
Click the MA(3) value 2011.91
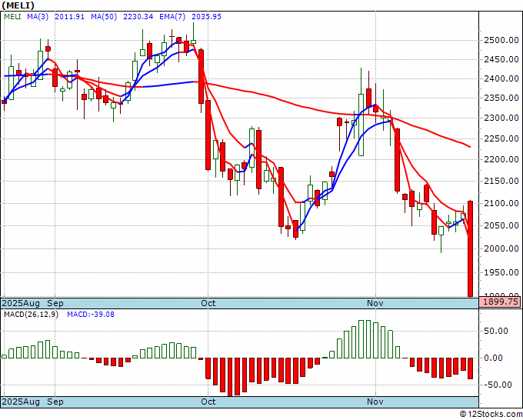[x=69, y=17]
